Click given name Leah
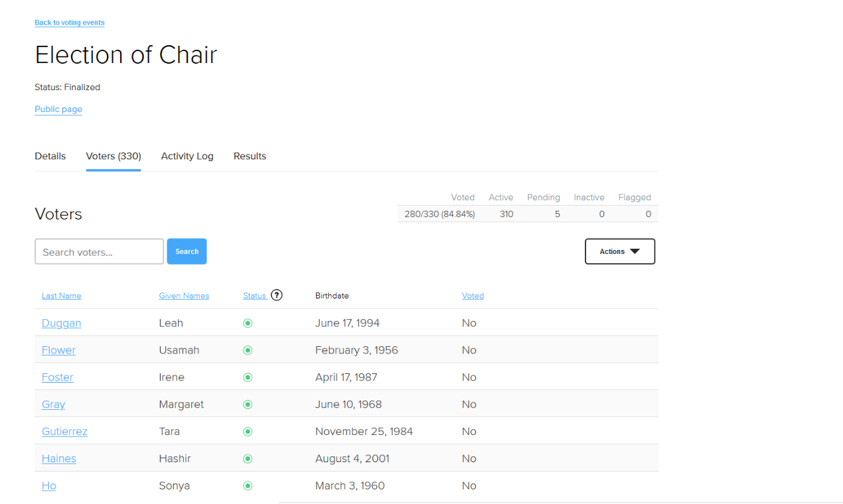Image resolution: width=843 pixels, height=504 pixels. pos(171,323)
